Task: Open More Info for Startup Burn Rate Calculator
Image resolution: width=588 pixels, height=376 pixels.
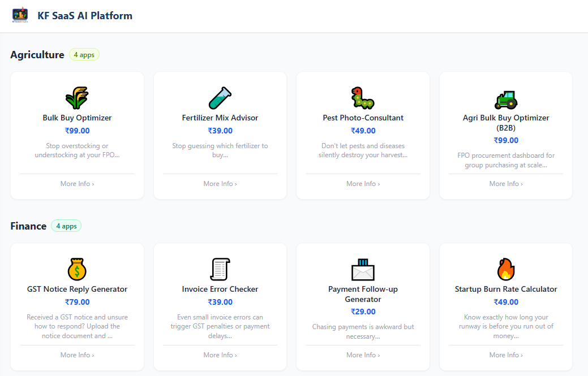Action: pyautogui.click(x=505, y=355)
